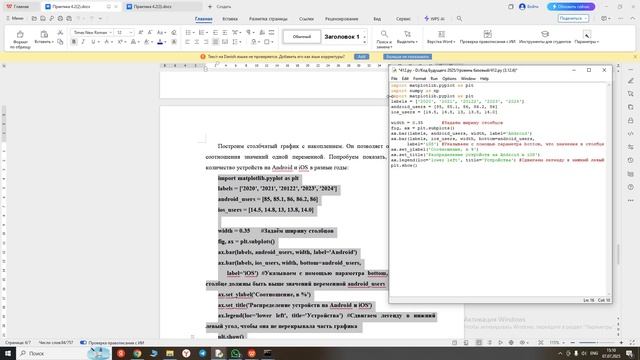This screenshot has height=360, width=640.
Task: Click the AI spell check icon
Action: click(487, 34)
